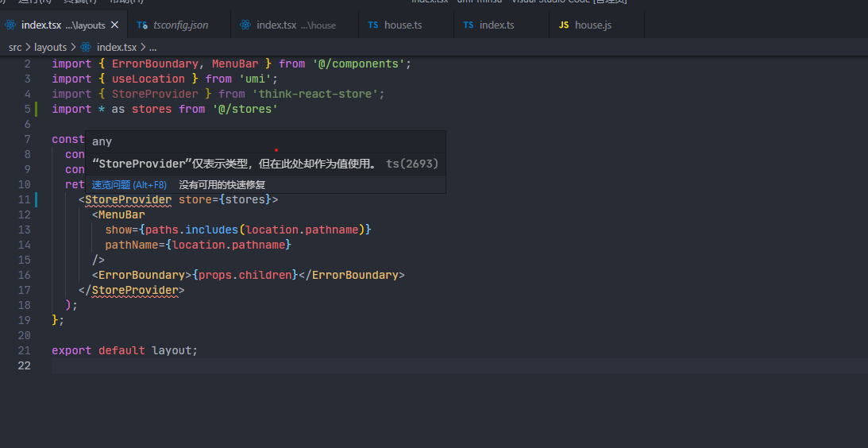868x448 pixels.
Task: Click the 速览问题 (Alt+F8) link
Action: pyautogui.click(x=129, y=184)
